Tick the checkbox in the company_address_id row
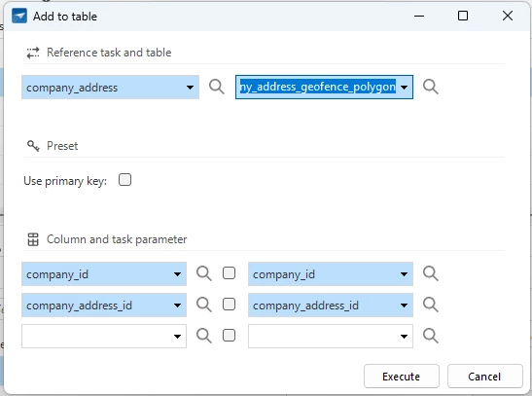Screen dimensions: 532x396 click(x=229, y=305)
